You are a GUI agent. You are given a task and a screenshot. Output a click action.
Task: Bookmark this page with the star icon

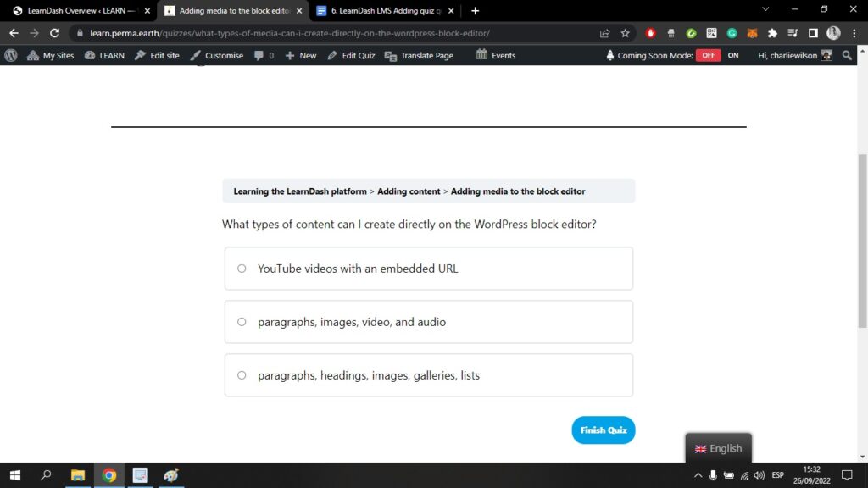tap(626, 33)
